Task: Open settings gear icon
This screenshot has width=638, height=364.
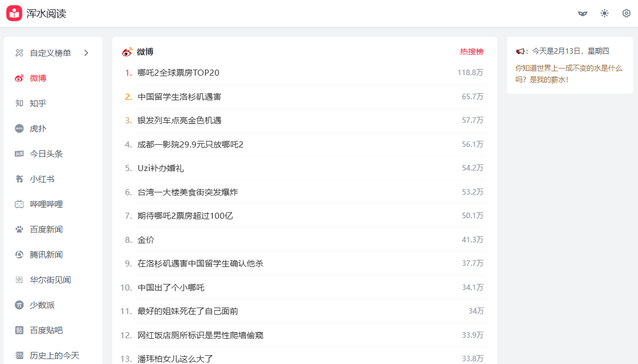Action: [x=626, y=14]
